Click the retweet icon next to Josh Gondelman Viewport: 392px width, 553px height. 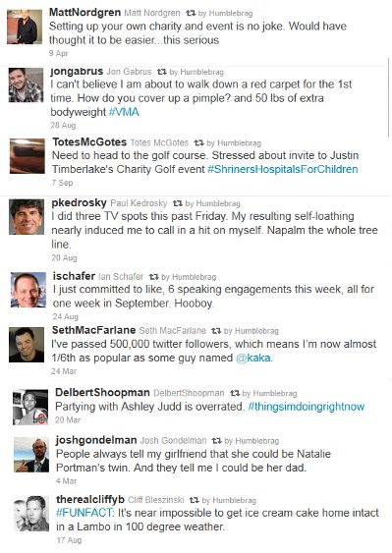pyautogui.click(x=217, y=441)
